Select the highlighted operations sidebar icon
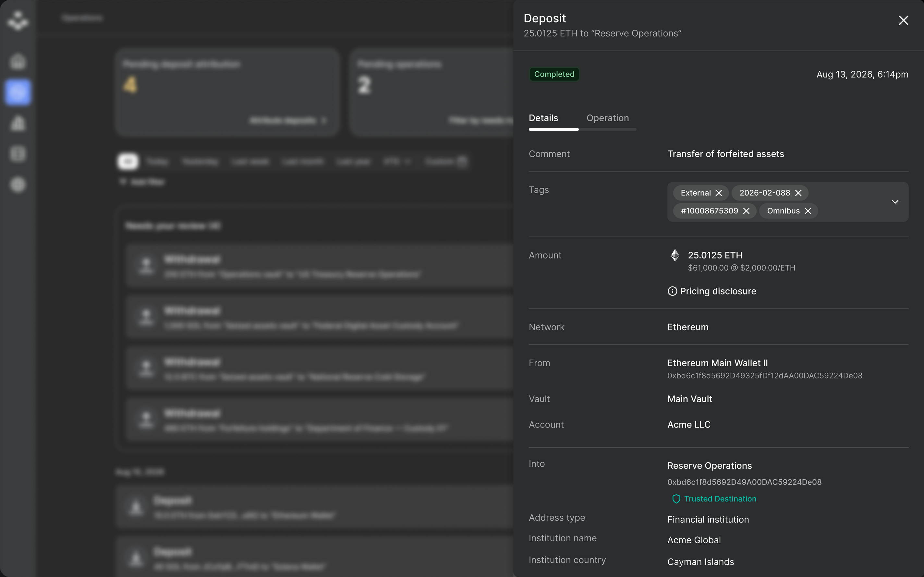This screenshot has height=577, width=924. coord(18,92)
